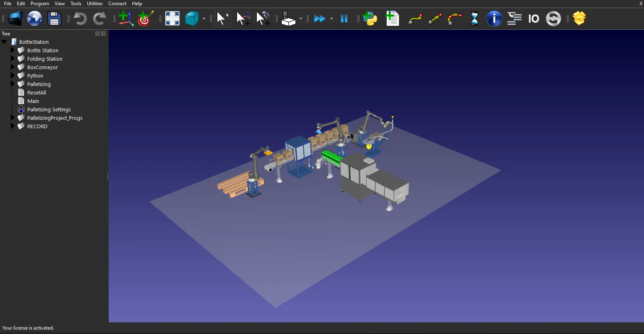Image resolution: width=644 pixels, height=334 pixels.
Task: Add a new reference frame
Action: 126,18
